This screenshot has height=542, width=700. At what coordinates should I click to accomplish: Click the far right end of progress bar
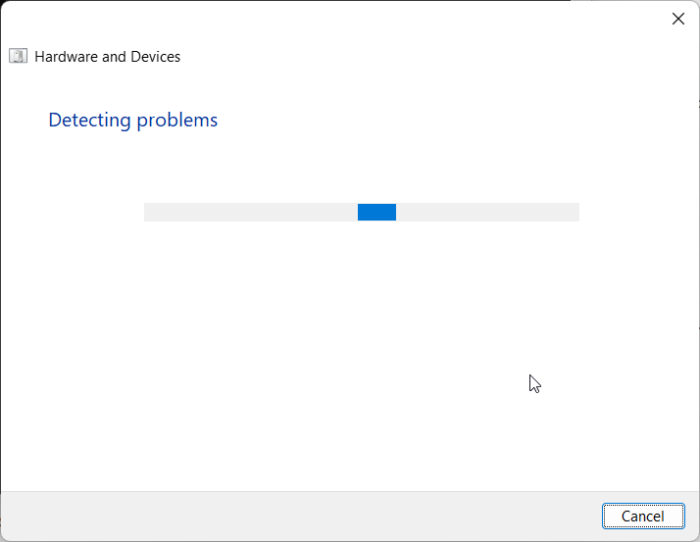[x=575, y=212]
